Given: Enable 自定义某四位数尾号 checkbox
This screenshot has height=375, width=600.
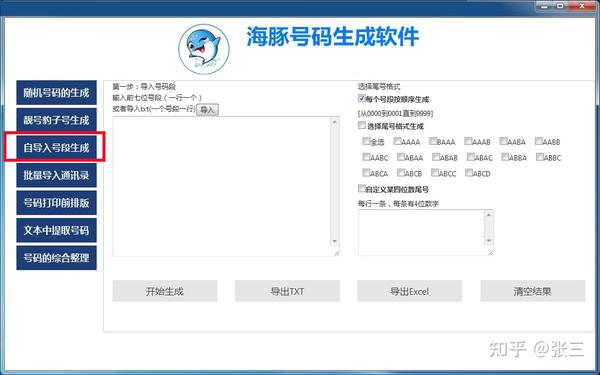Looking at the screenshot, I should 362,188.
